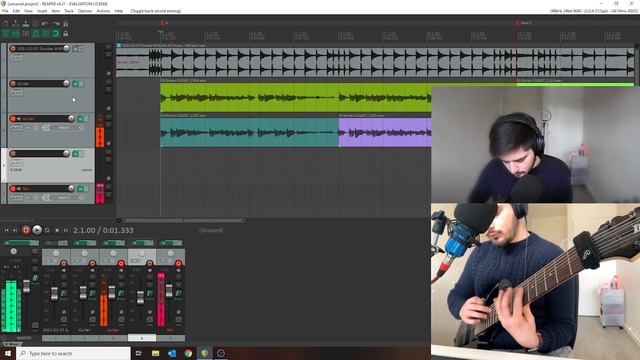Open the Actions menu

(103, 11)
